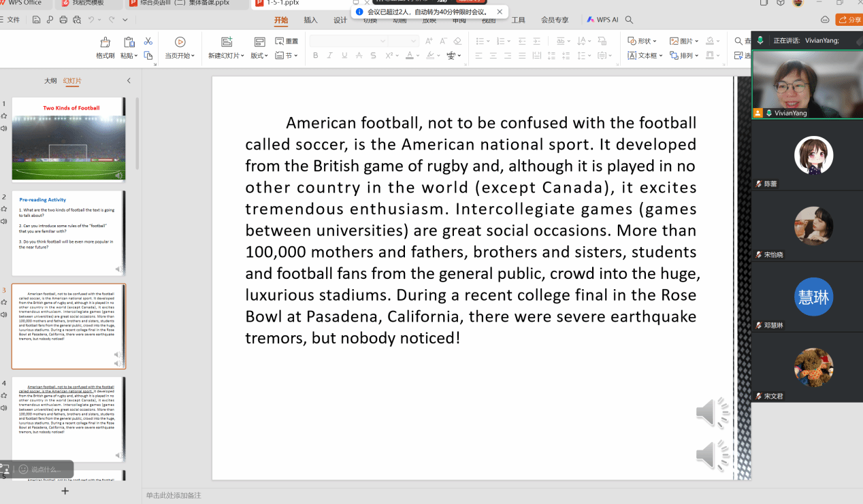
Task: Toggle Italic formatting
Action: (x=330, y=56)
